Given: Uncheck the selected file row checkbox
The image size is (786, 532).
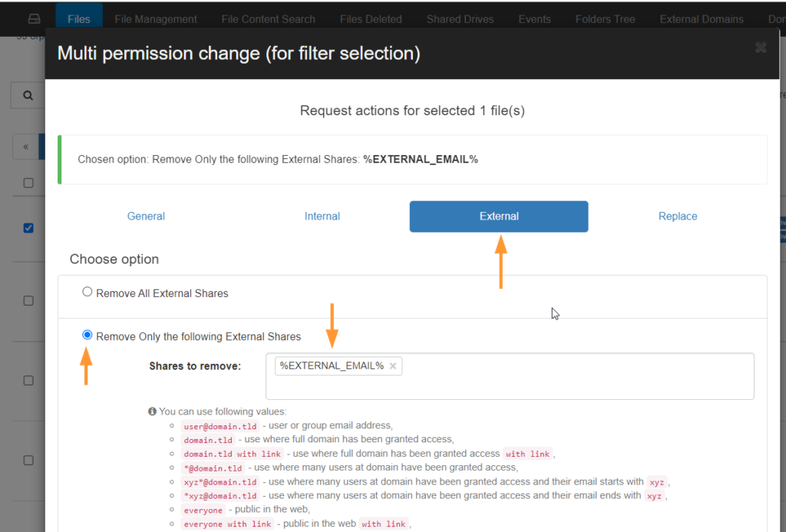Looking at the screenshot, I should click(28, 228).
